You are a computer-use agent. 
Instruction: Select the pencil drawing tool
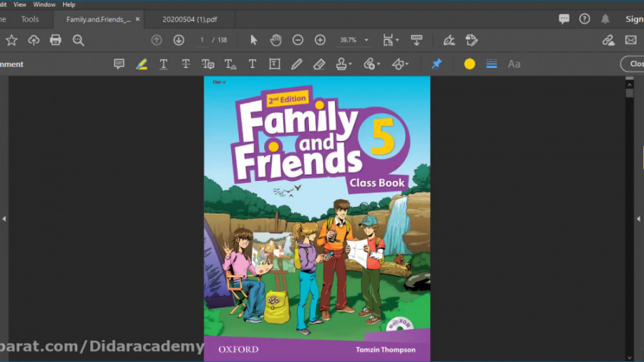[x=296, y=64]
